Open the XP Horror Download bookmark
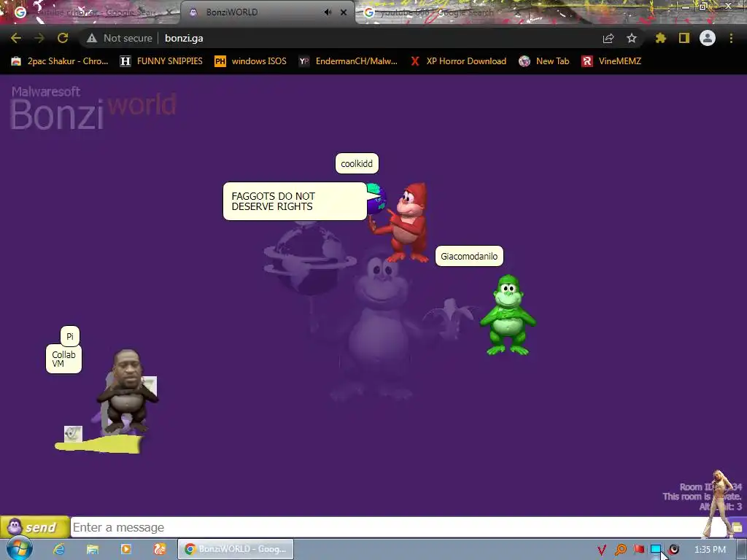747x560 pixels. tap(458, 61)
